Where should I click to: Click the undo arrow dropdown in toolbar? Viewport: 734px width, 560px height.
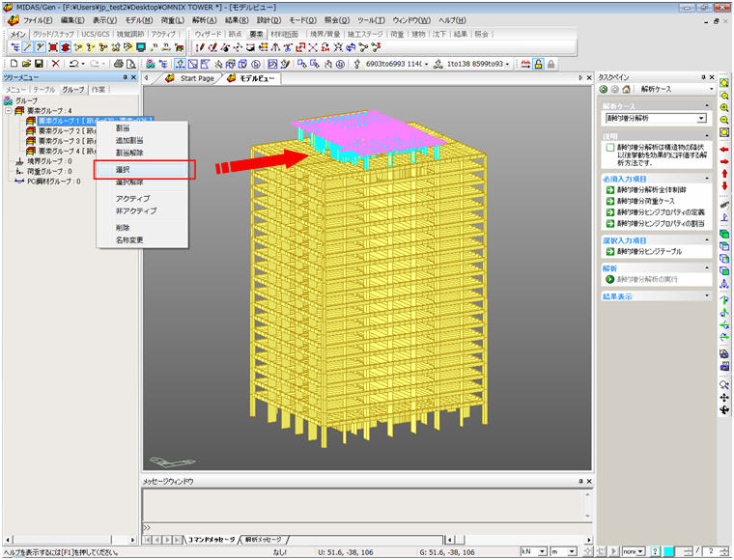(83, 64)
